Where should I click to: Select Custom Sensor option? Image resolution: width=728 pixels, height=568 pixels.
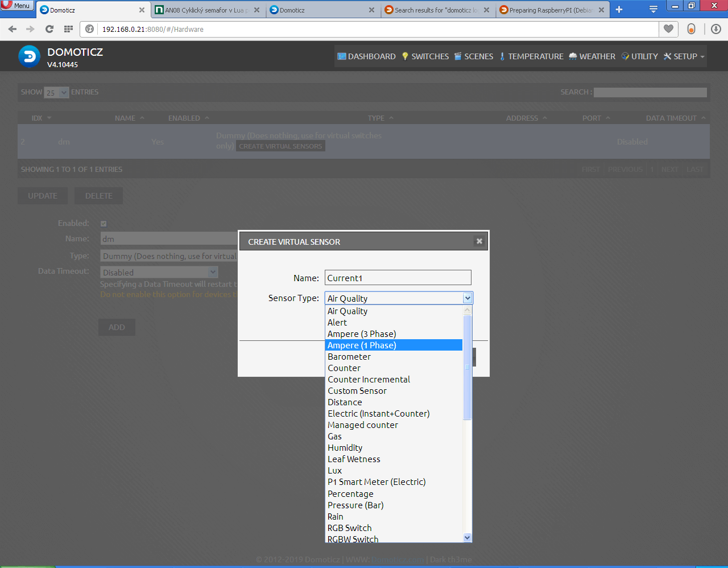tap(394, 391)
